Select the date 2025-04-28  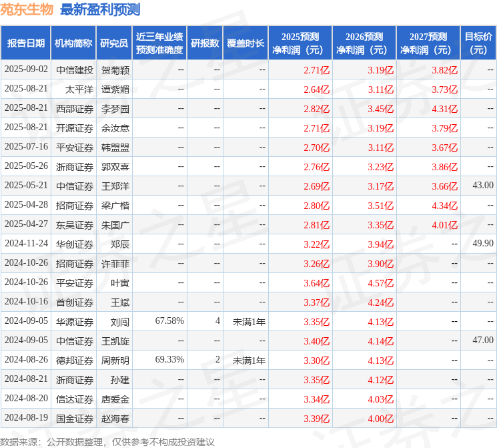pos(26,205)
